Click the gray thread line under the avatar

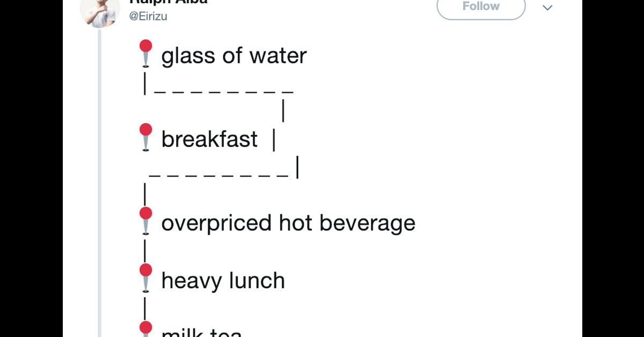pyautogui.click(x=100, y=183)
